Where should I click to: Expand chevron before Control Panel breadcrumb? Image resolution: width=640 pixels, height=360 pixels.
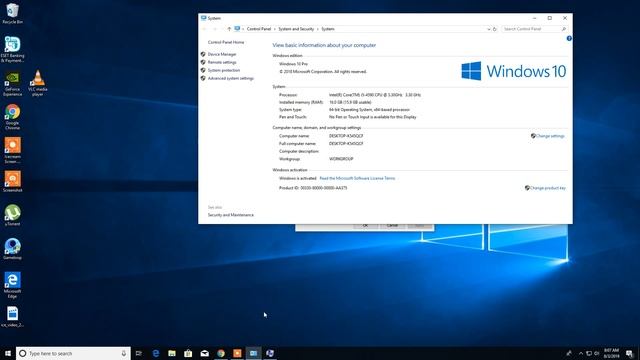[243, 29]
